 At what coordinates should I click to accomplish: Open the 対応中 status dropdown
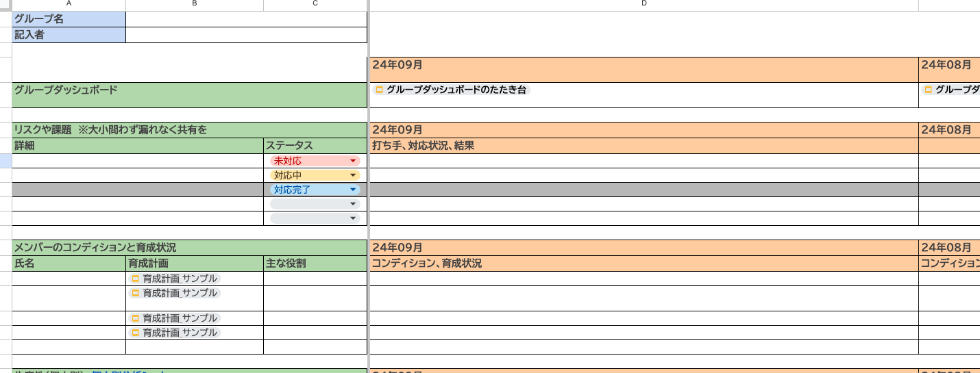[315, 175]
